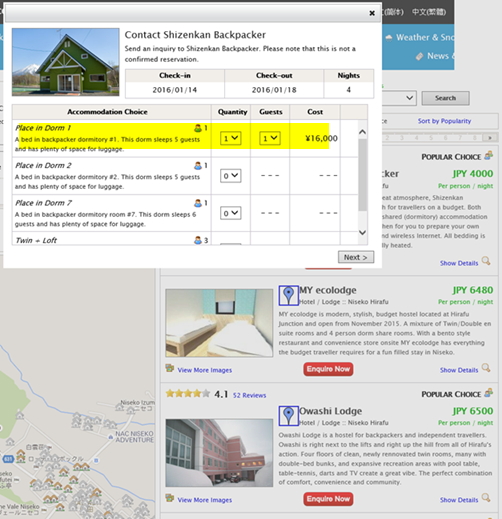Open the dropdown left of Search button
The height and width of the screenshot is (519, 502).
tap(399, 98)
